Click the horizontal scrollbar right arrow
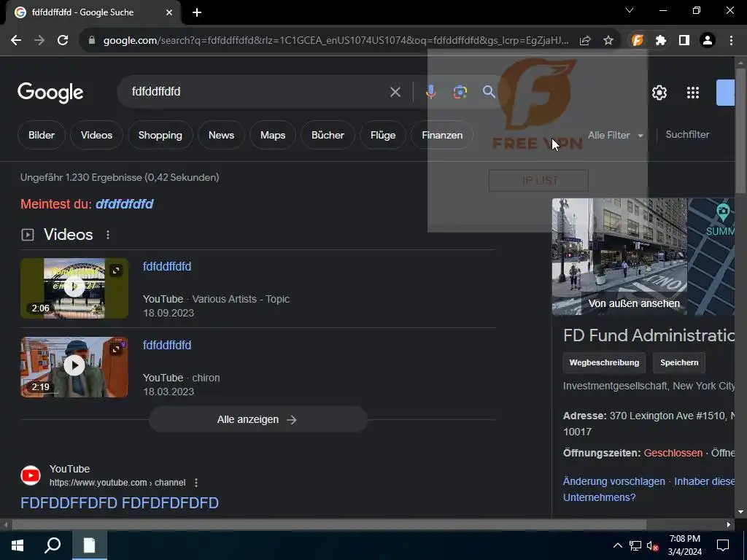The width and height of the screenshot is (747, 560). click(x=729, y=525)
